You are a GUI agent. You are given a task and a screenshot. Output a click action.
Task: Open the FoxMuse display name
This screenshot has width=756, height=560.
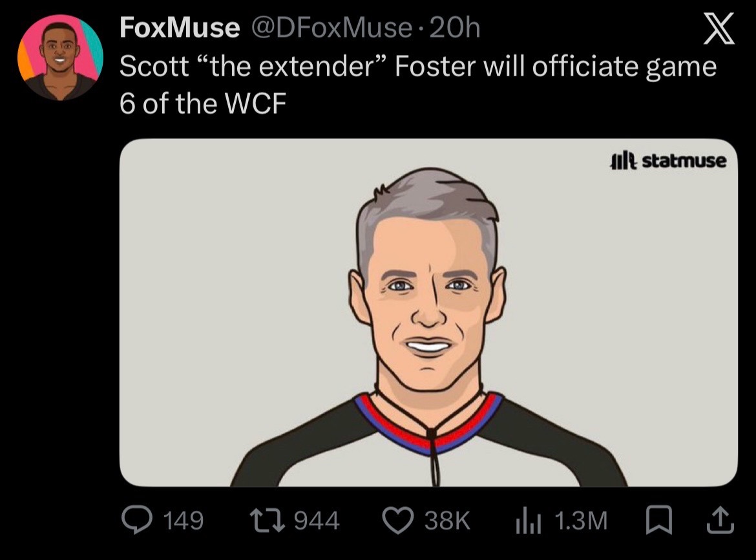[180, 27]
